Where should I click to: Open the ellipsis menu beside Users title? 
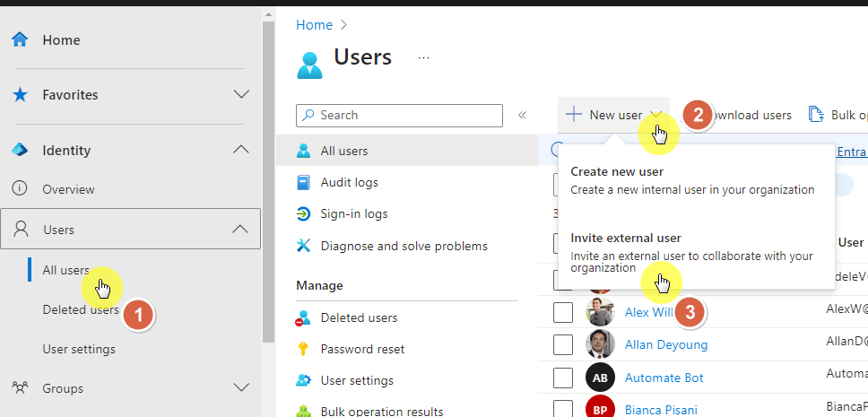(x=423, y=57)
